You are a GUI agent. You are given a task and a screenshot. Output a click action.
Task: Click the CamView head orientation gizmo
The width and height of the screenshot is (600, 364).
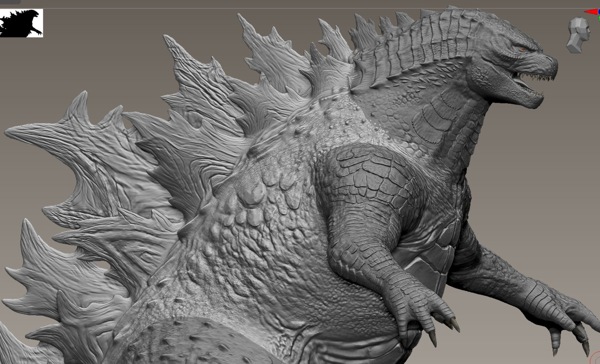579,35
